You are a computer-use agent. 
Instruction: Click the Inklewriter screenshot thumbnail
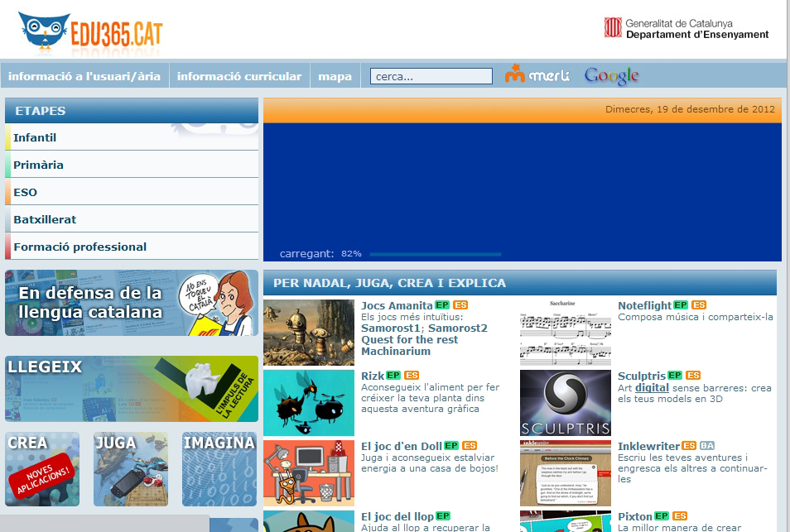[566, 473]
